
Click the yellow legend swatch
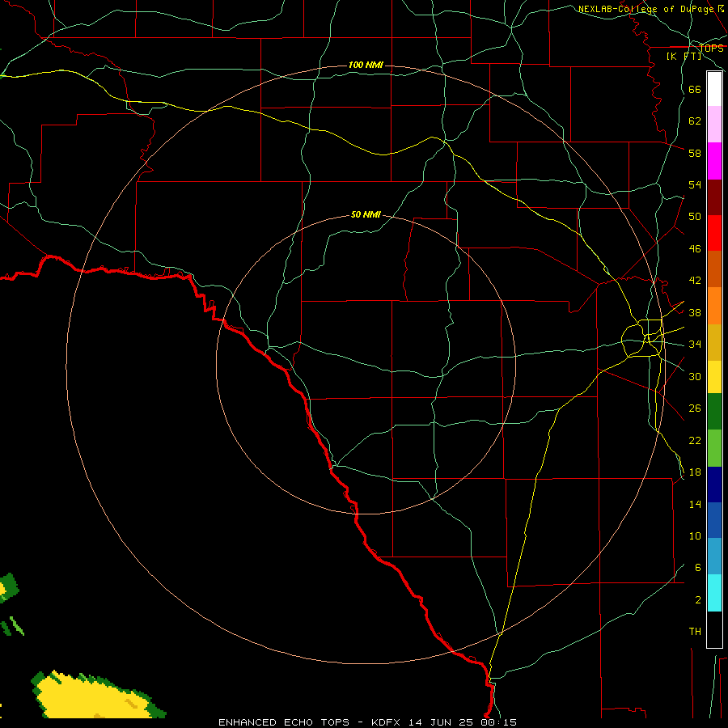pos(714,377)
